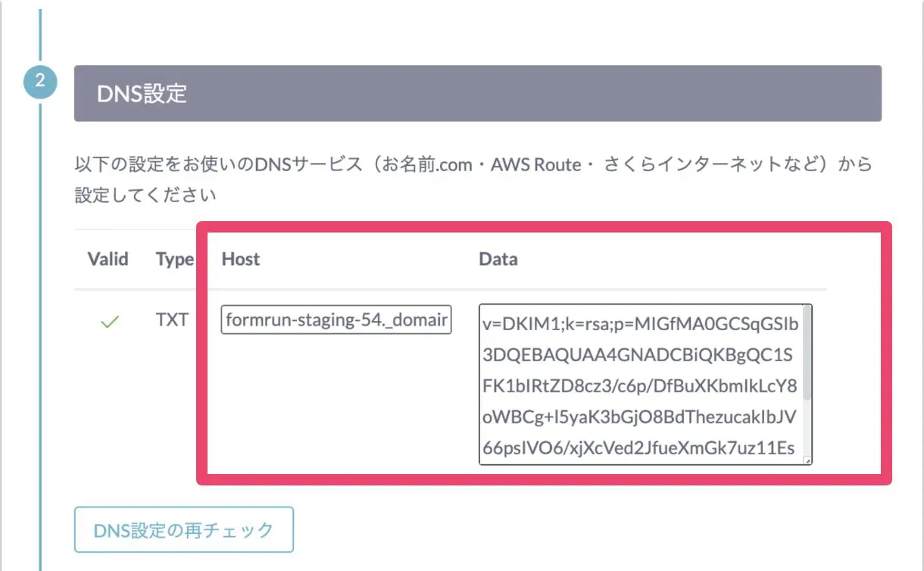This screenshot has height=571, width=924.
Task: Click the DNS設定の再チェック button
Action: tap(183, 529)
